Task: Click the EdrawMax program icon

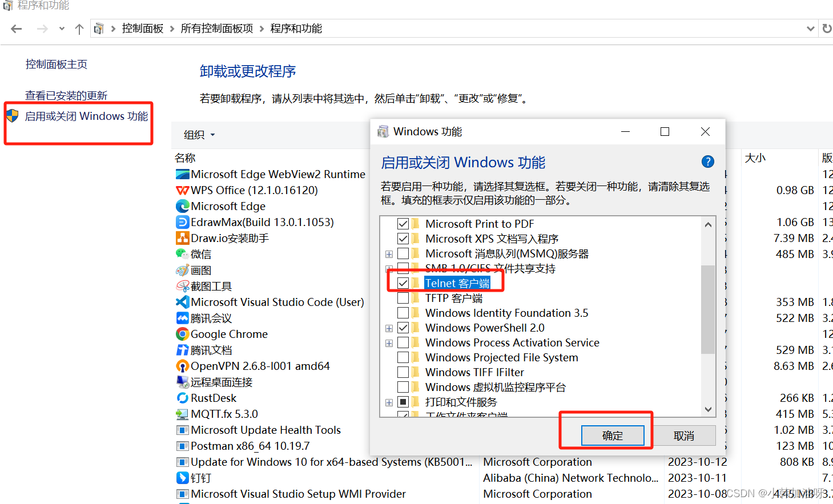Action: point(183,222)
